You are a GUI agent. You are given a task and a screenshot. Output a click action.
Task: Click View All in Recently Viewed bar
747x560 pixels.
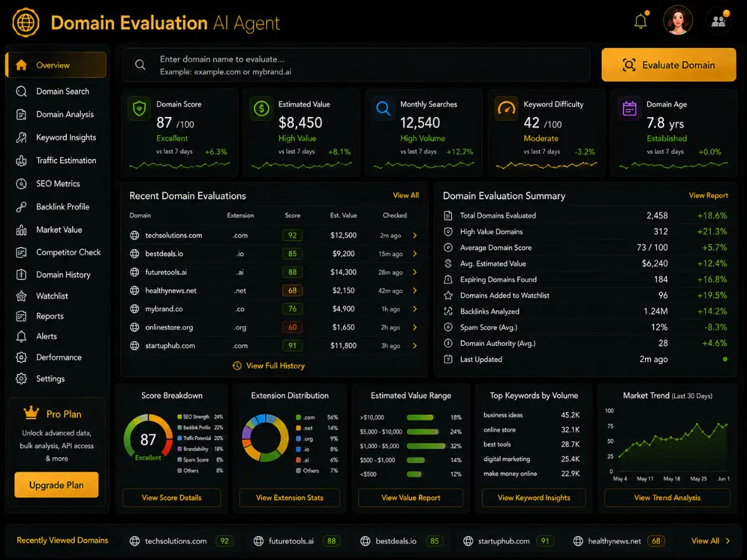pos(711,541)
